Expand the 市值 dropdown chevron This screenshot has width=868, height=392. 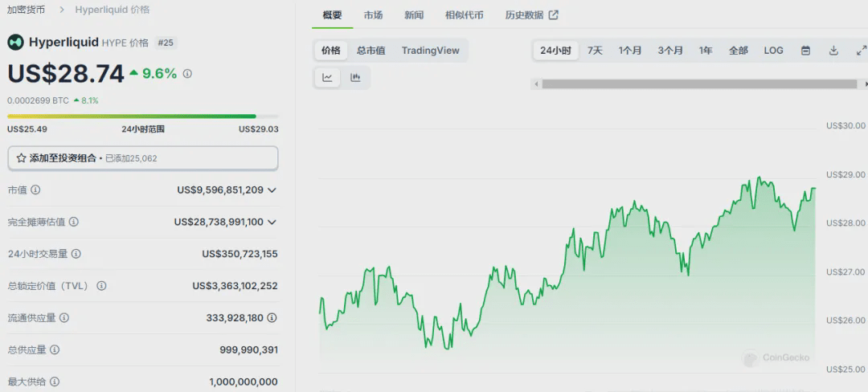click(272, 190)
